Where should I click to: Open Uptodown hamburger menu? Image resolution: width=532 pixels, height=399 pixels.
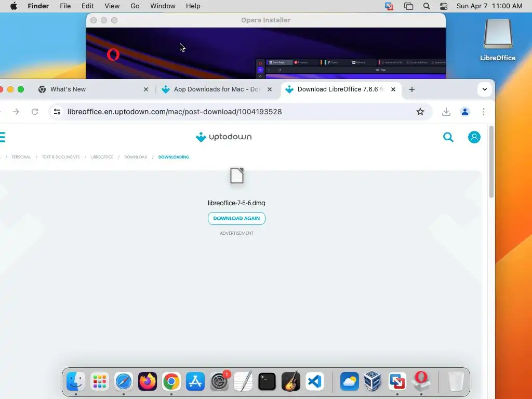pos(3,137)
